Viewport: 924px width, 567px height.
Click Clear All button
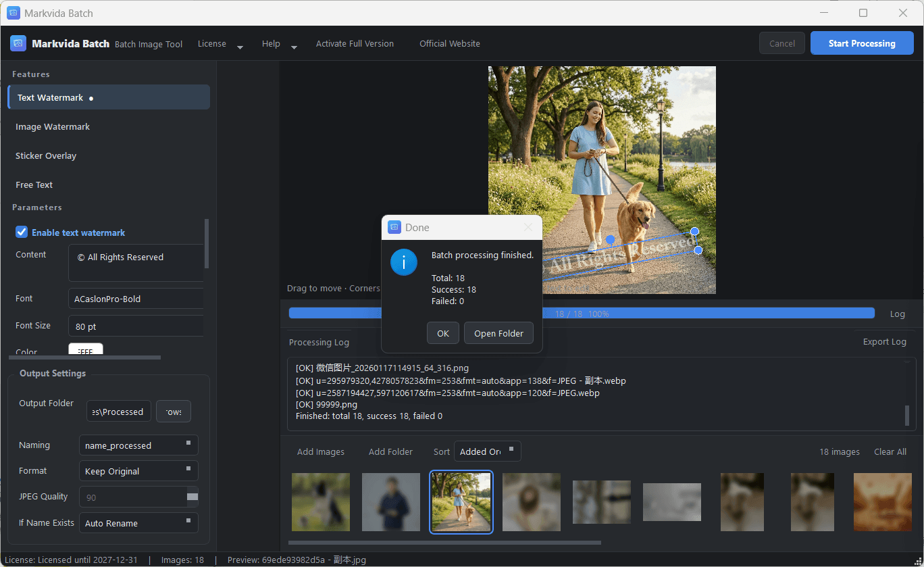(x=890, y=451)
